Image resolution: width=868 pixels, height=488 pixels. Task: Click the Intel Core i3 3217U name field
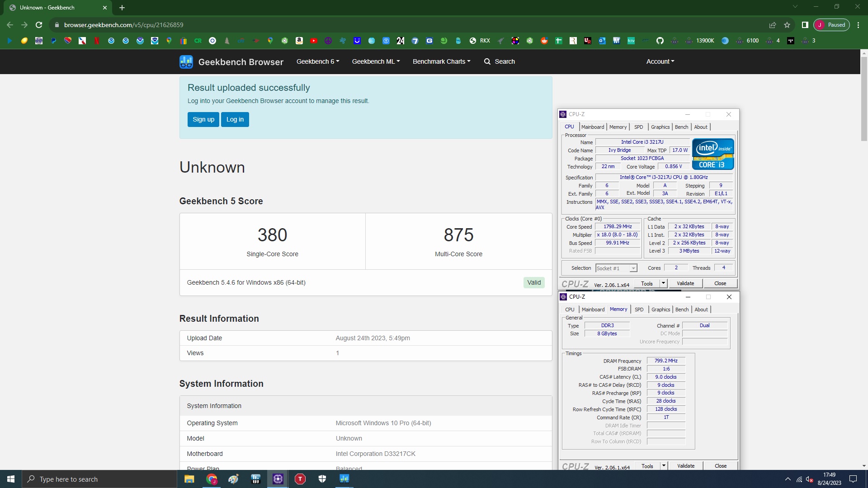pyautogui.click(x=642, y=142)
